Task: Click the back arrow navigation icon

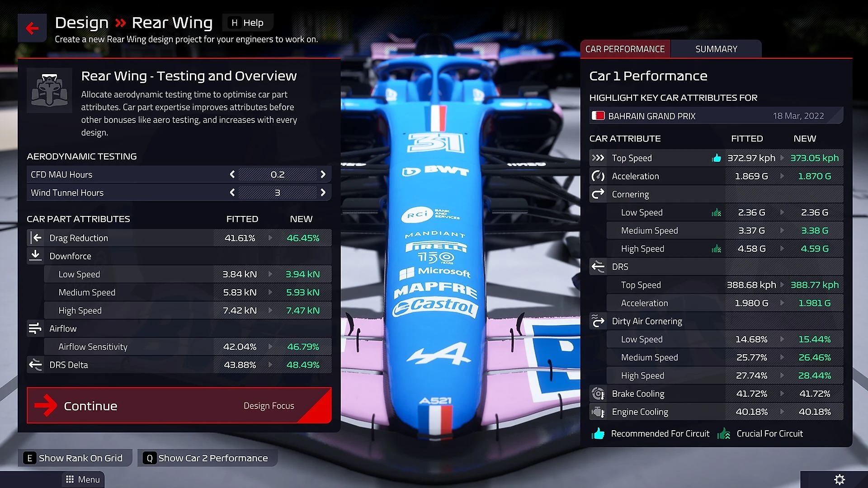Action: point(31,28)
